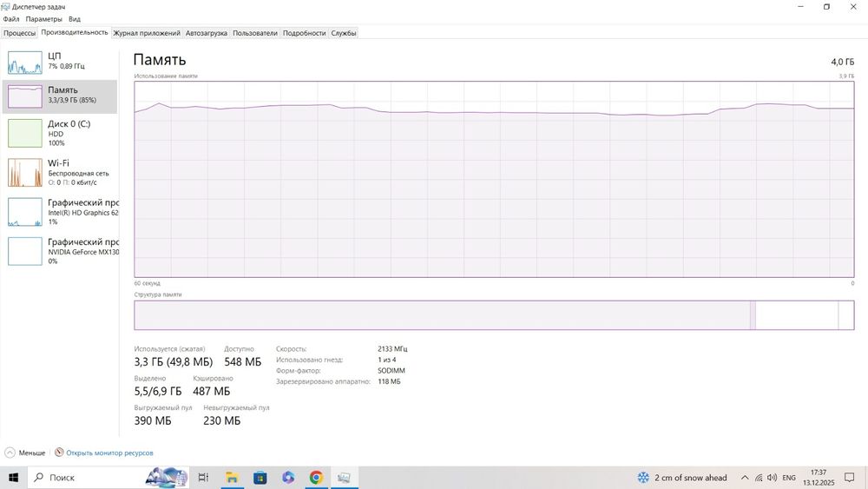Click Открыть монитор ресурсов link
This screenshot has width=868, height=489.
point(109,453)
